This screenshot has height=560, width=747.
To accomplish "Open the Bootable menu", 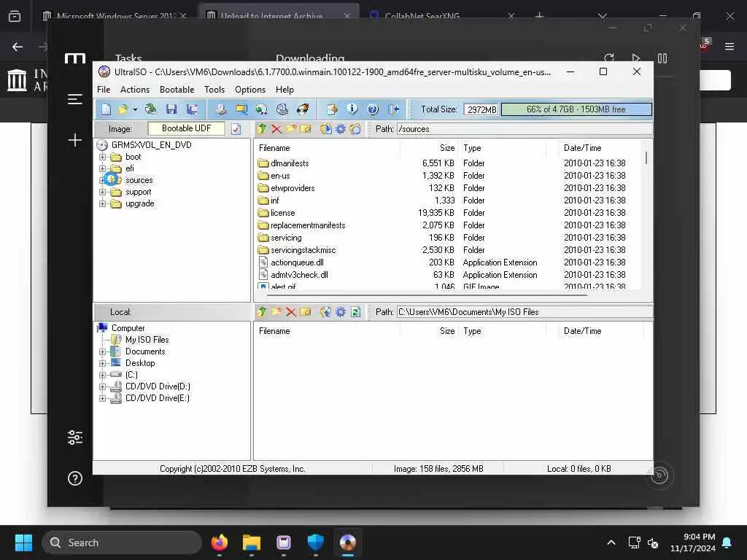I will 177,90.
